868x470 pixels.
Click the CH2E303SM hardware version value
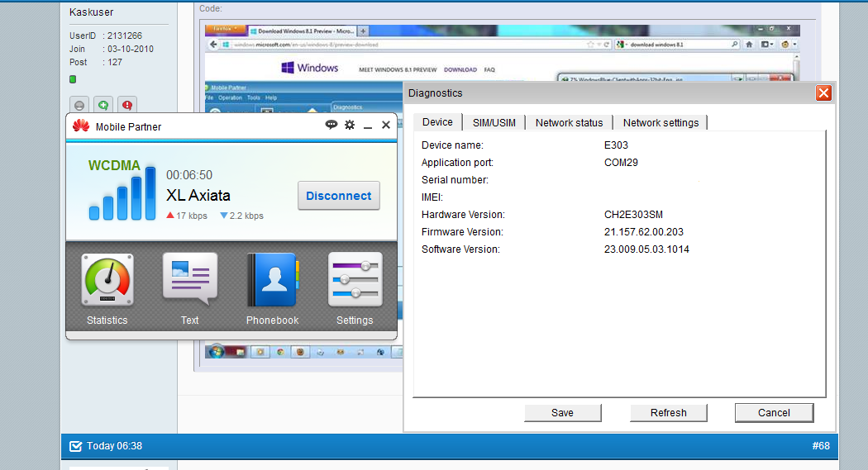point(633,215)
